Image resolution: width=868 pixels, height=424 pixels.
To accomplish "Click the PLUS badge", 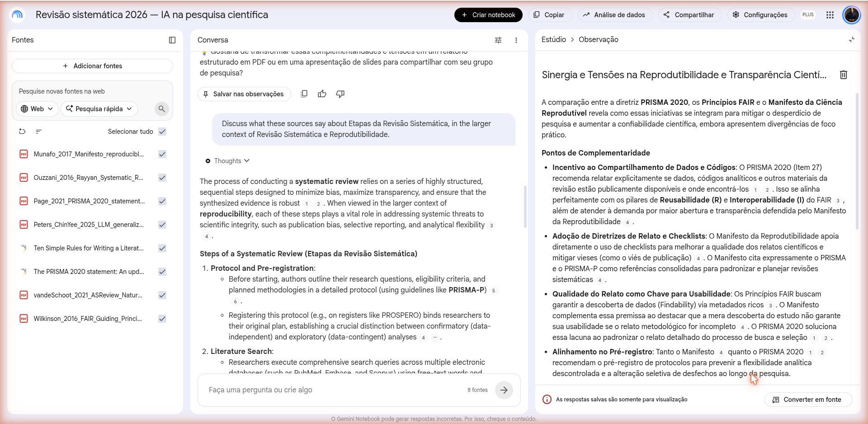I will click(808, 15).
